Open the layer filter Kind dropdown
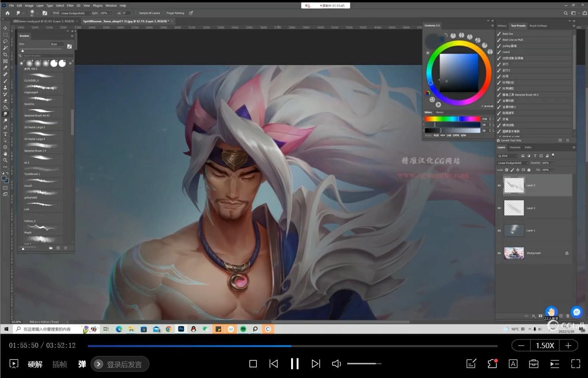Image resolution: width=588 pixels, height=378 pixels. [x=507, y=156]
